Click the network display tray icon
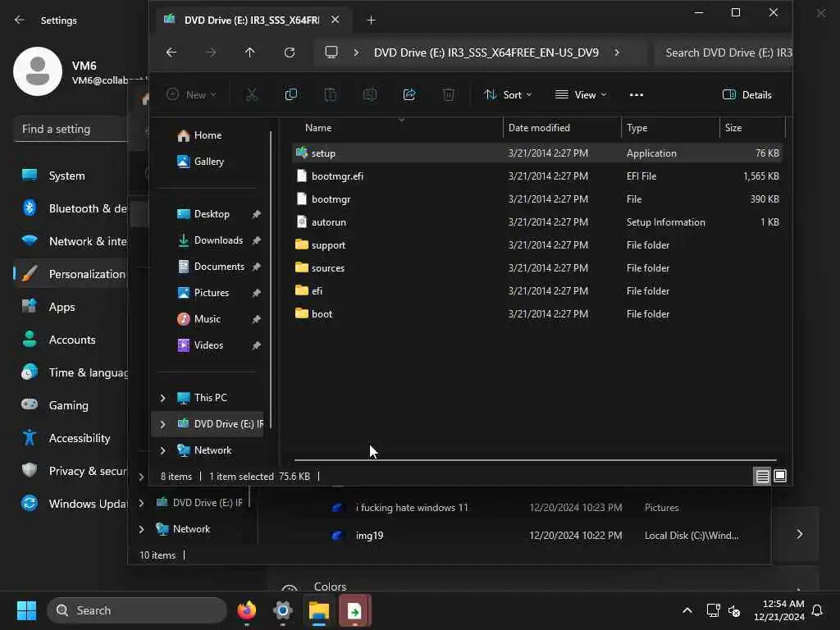The image size is (840, 630). [x=713, y=610]
